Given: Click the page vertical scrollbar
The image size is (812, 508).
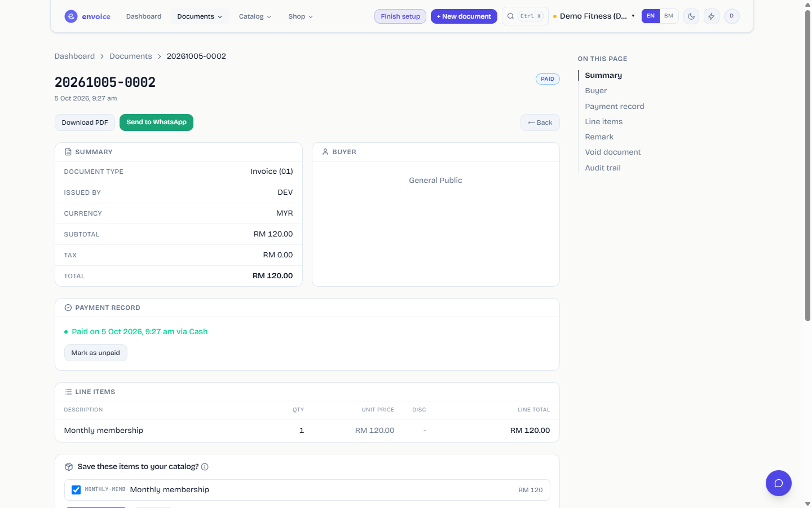Looking at the screenshot, I should click(x=807, y=165).
